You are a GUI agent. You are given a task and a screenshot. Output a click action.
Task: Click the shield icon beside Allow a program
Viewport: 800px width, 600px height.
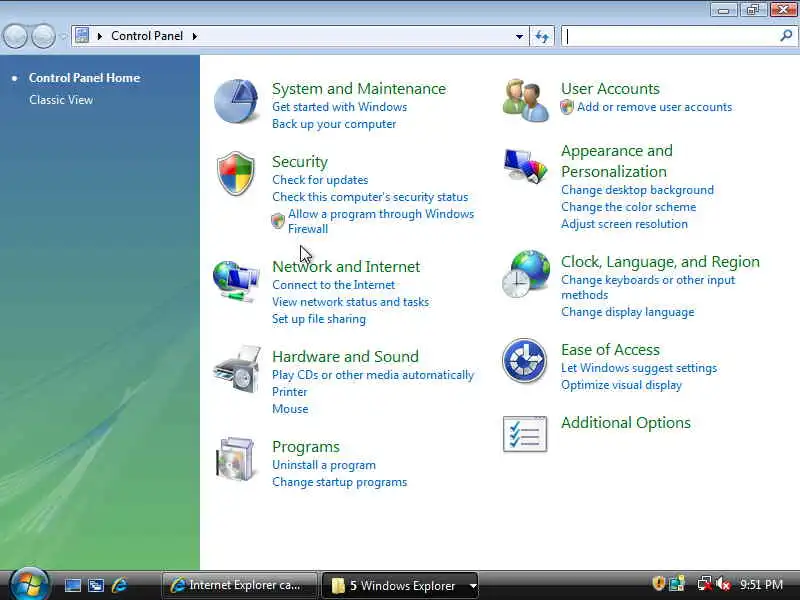278,220
